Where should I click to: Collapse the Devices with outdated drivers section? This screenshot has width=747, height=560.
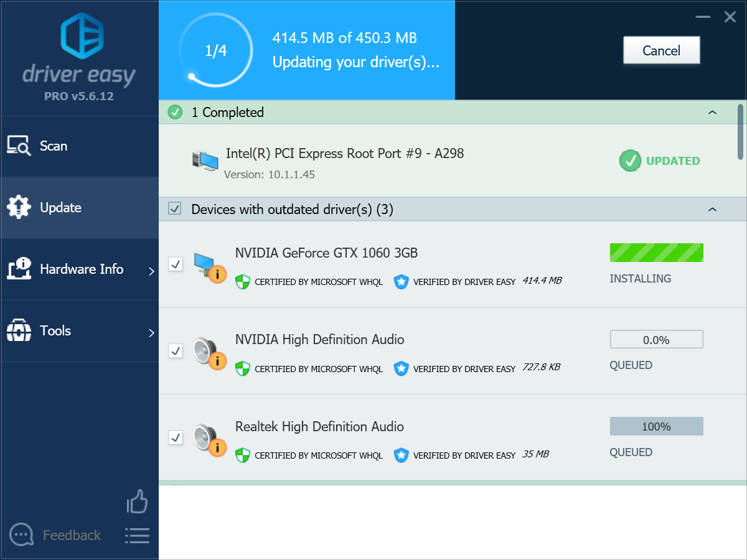(712, 210)
